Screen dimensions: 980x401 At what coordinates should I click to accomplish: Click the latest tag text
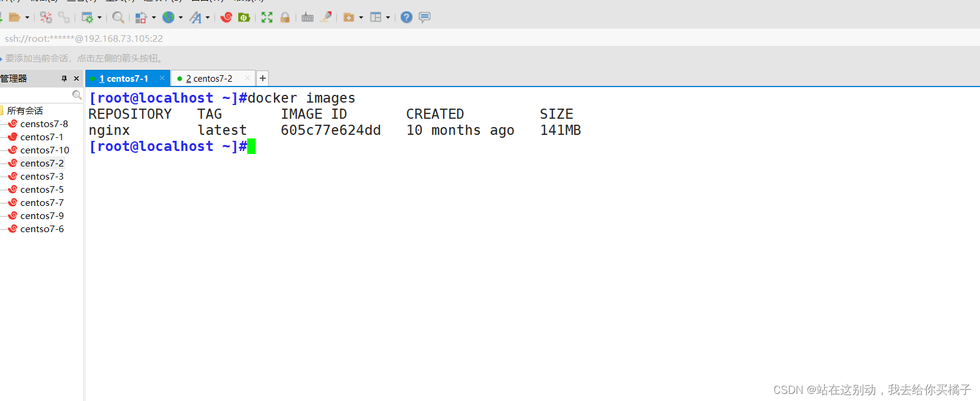(222, 130)
